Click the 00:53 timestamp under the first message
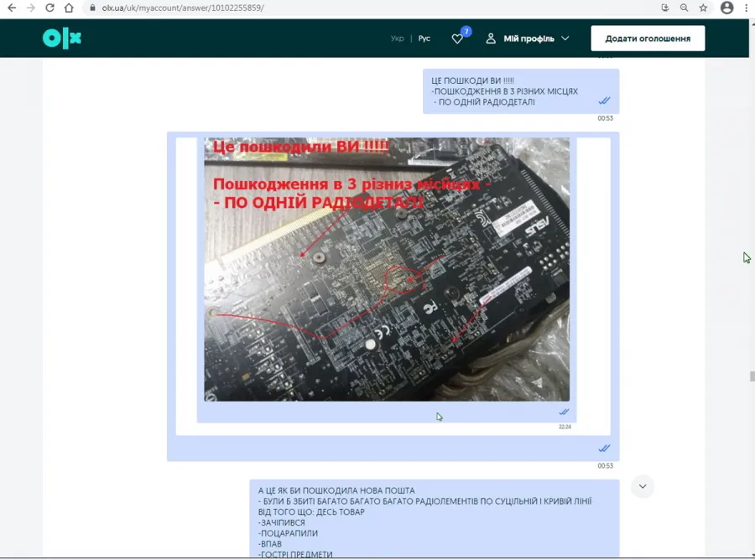 point(605,118)
